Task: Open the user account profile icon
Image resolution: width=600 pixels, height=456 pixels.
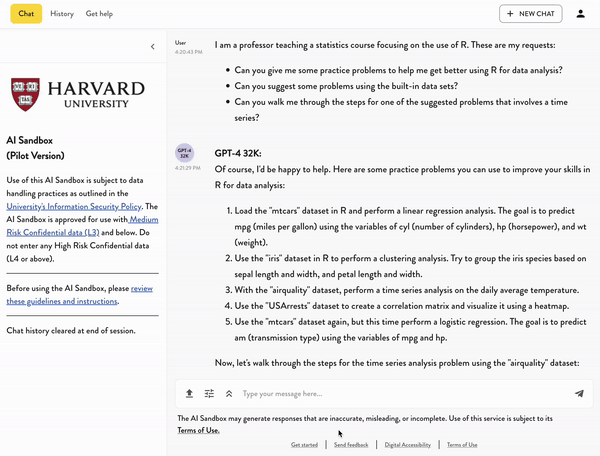Action: (581, 14)
